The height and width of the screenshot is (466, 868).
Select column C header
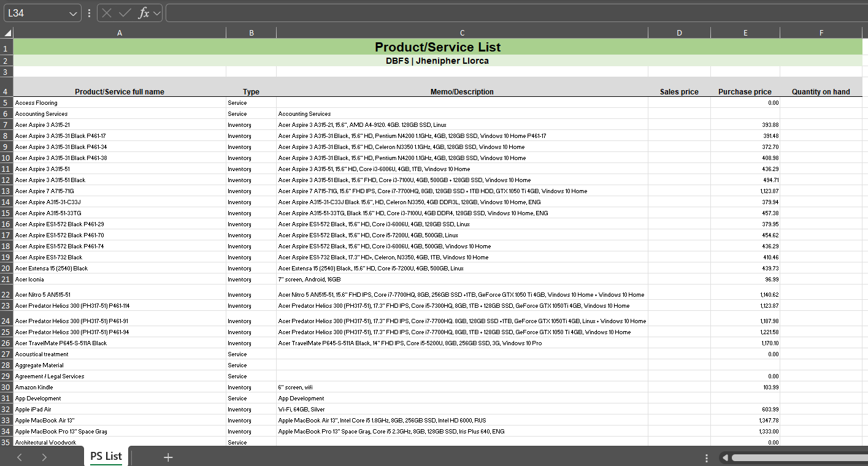(x=462, y=33)
